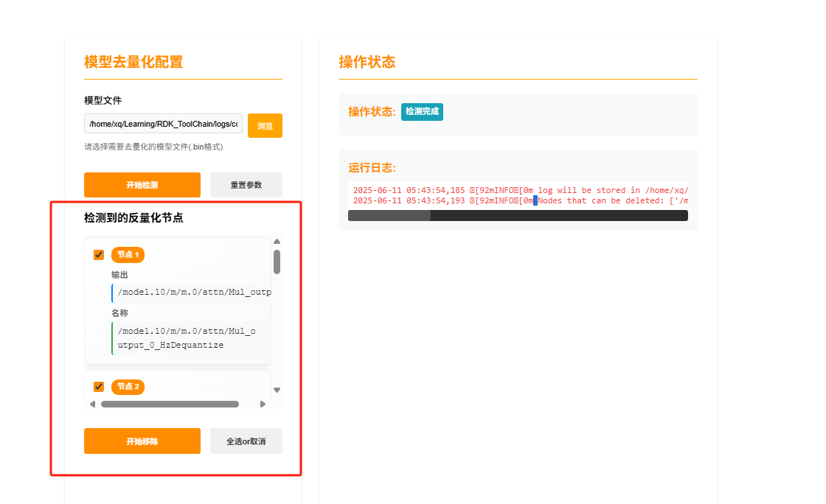Click the log line 'Nodes that can be deleted'
Image resolution: width=826 pixels, height=504 pixels.
pos(521,200)
